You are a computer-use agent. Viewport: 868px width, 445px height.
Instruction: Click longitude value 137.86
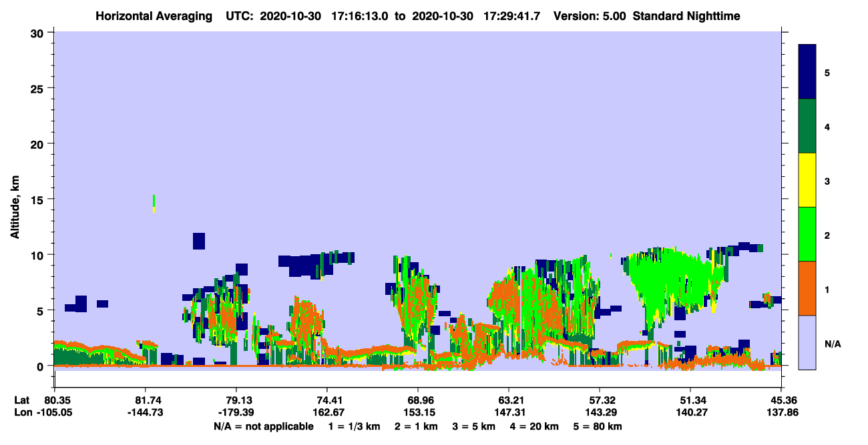coord(781,412)
